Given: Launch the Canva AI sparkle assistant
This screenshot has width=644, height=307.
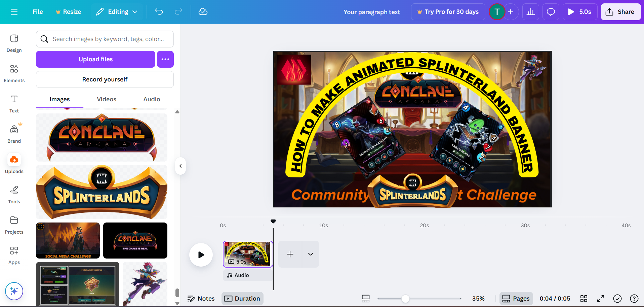Looking at the screenshot, I should pos(14,291).
